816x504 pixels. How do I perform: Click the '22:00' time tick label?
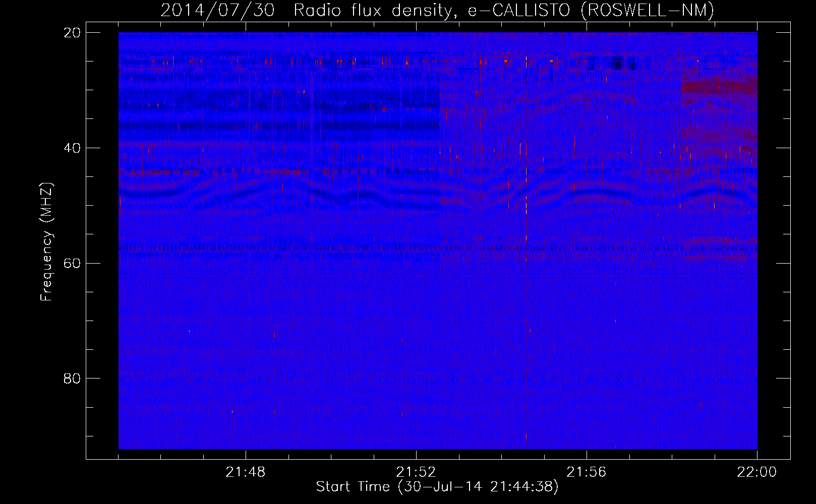(x=757, y=472)
